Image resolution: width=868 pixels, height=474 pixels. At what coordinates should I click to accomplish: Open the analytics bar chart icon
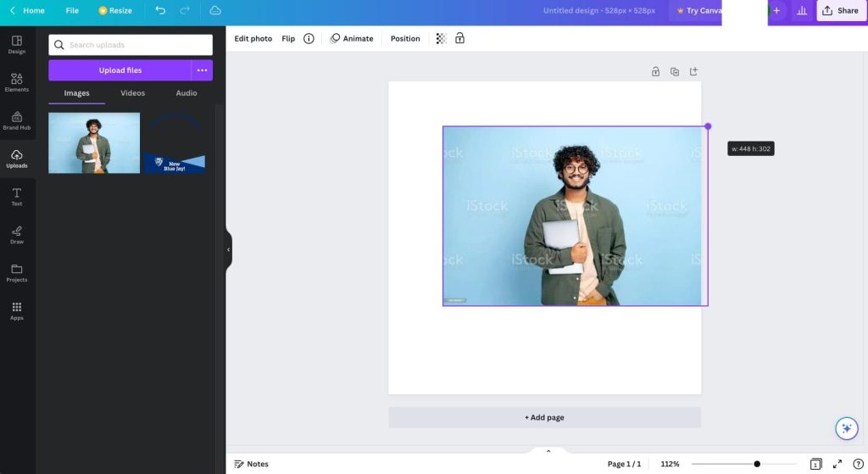pyautogui.click(x=802, y=10)
